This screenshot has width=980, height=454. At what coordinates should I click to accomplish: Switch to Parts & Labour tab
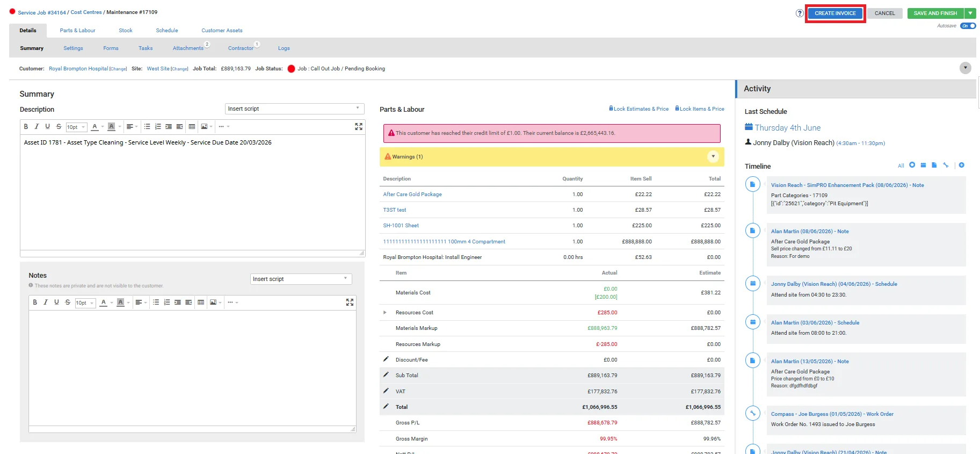click(77, 31)
